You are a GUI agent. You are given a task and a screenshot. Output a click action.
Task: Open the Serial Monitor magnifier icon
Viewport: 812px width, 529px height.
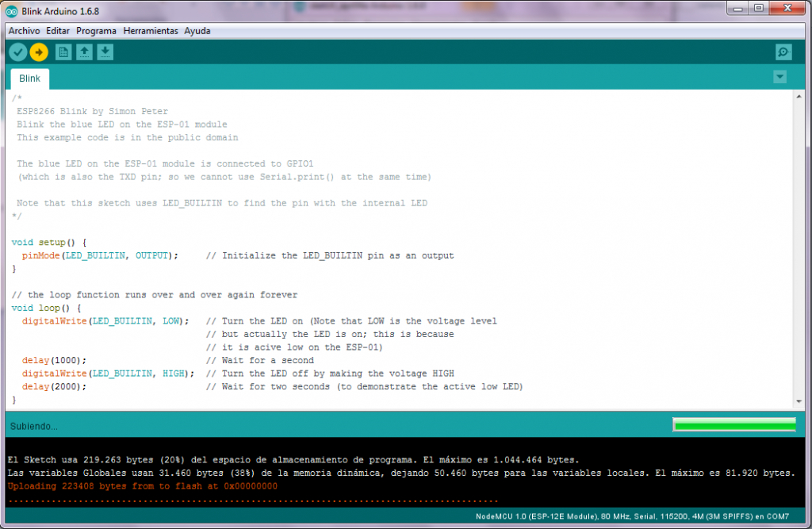pyautogui.click(x=783, y=52)
